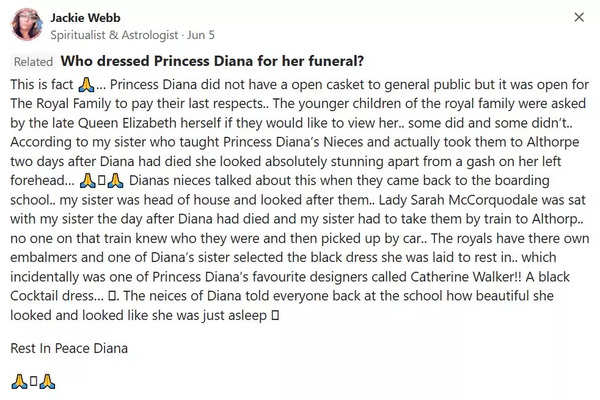Open Jackie Webb's profile picture
This screenshot has height=400, width=600.
(x=27, y=24)
